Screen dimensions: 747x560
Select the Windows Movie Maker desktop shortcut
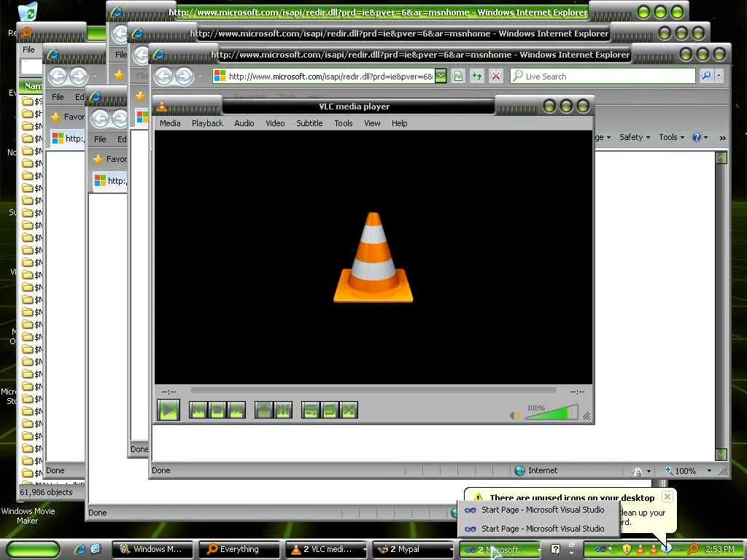pos(28,516)
